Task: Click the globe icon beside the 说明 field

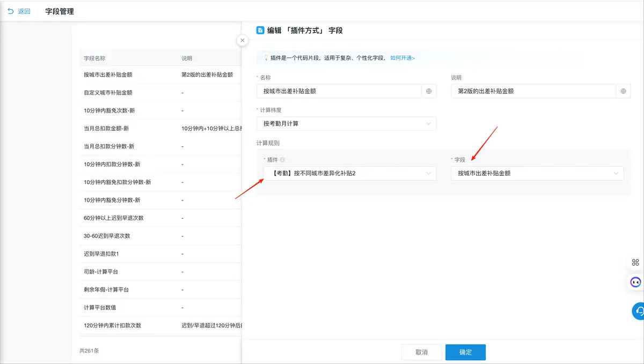Action: tap(623, 91)
